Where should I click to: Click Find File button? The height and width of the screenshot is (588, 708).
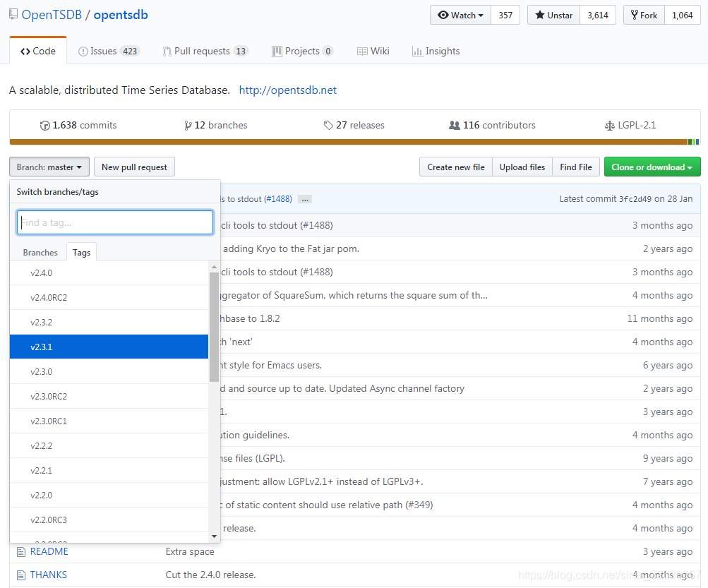click(x=576, y=167)
